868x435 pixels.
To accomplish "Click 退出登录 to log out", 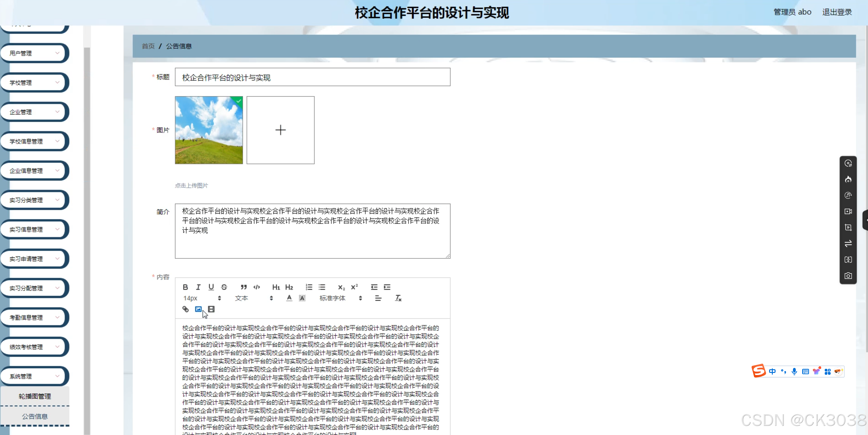I will pos(837,12).
